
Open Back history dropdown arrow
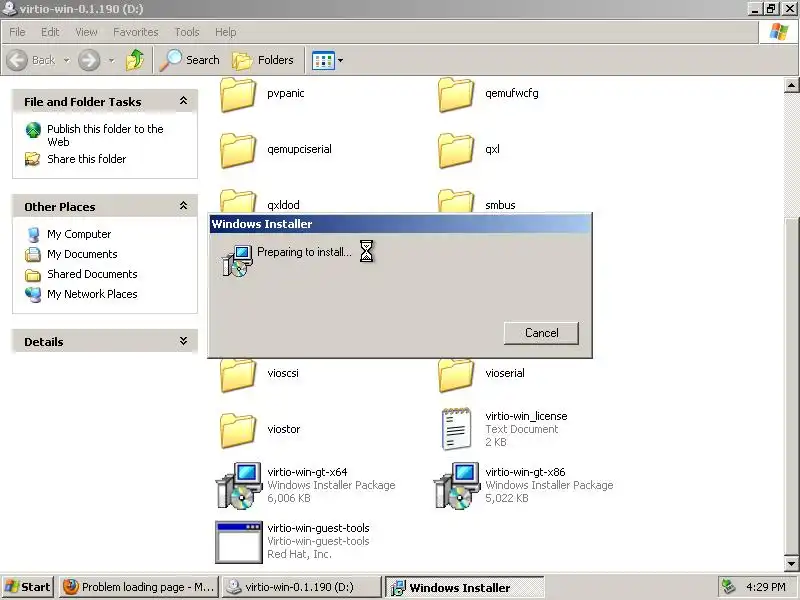pyautogui.click(x=67, y=61)
